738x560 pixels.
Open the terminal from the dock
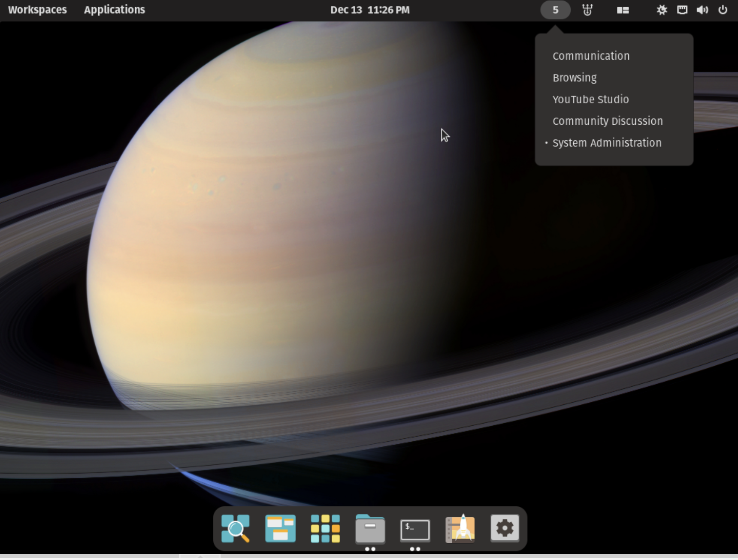point(414,529)
